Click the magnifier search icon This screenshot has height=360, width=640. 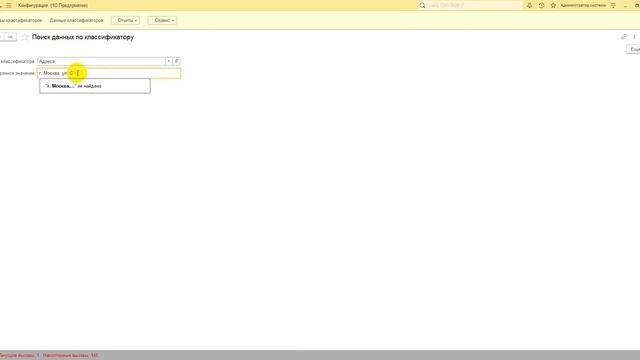[422, 5]
